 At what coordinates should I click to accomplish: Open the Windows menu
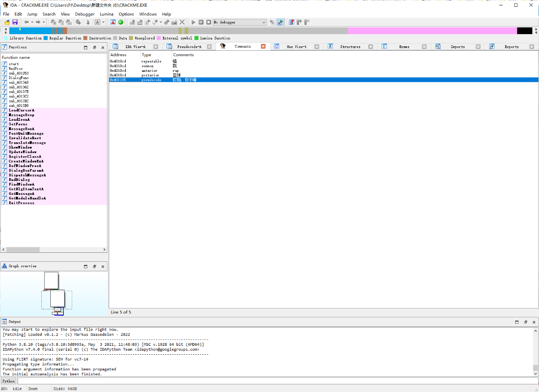[x=148, y=14]
